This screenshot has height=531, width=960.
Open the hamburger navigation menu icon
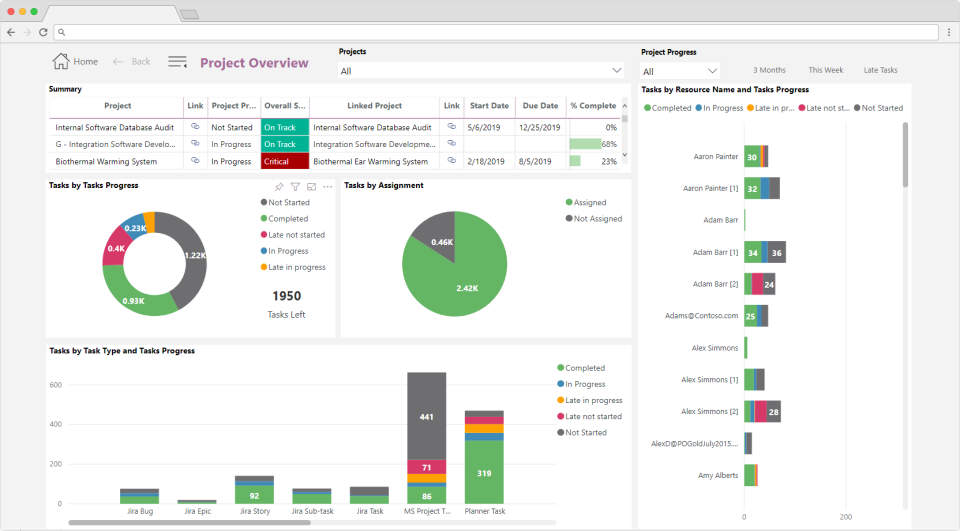click(177, 62)
